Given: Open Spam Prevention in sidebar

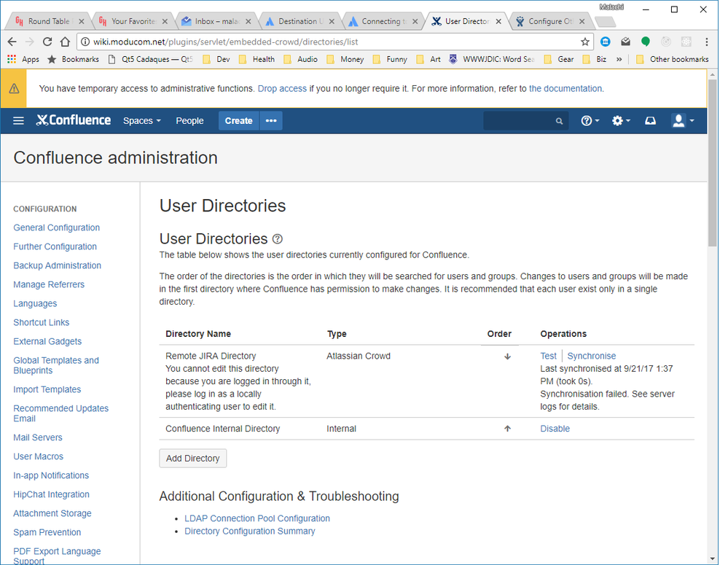Looking at the screenshot, I should coord(47,532).
